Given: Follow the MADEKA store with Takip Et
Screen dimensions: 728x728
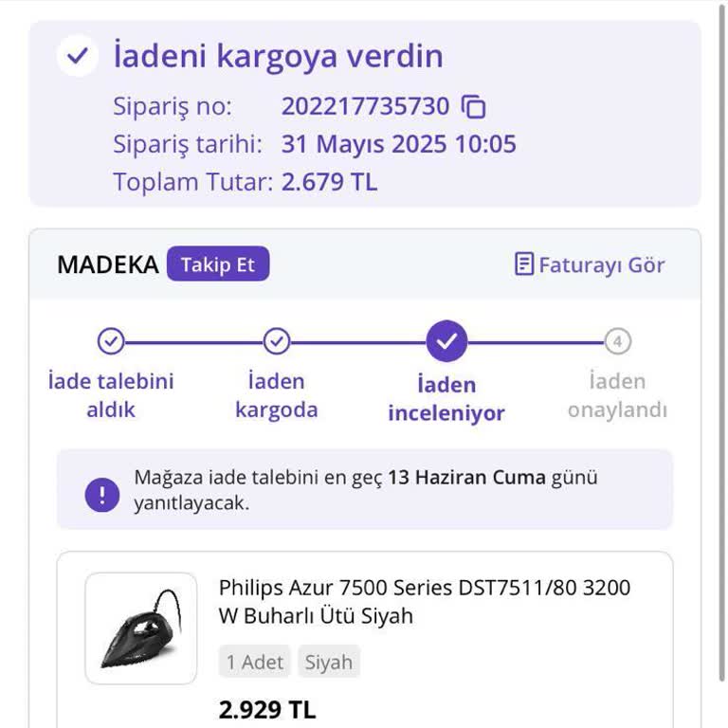Looking at the screenshot, I should pos(218,264).
